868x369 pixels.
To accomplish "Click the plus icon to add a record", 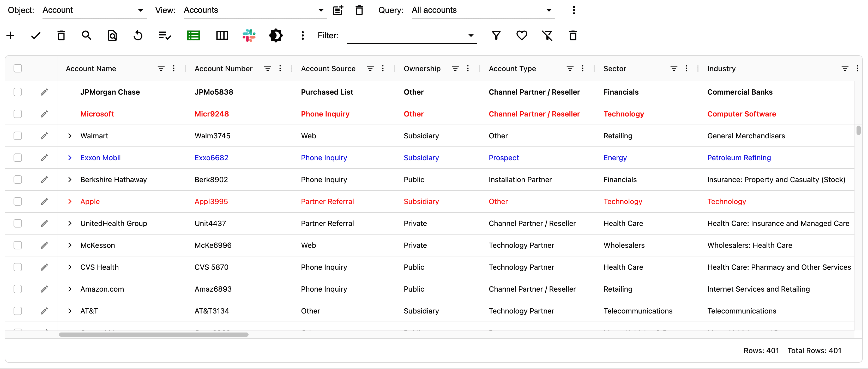I will click(x=10, y=35).
